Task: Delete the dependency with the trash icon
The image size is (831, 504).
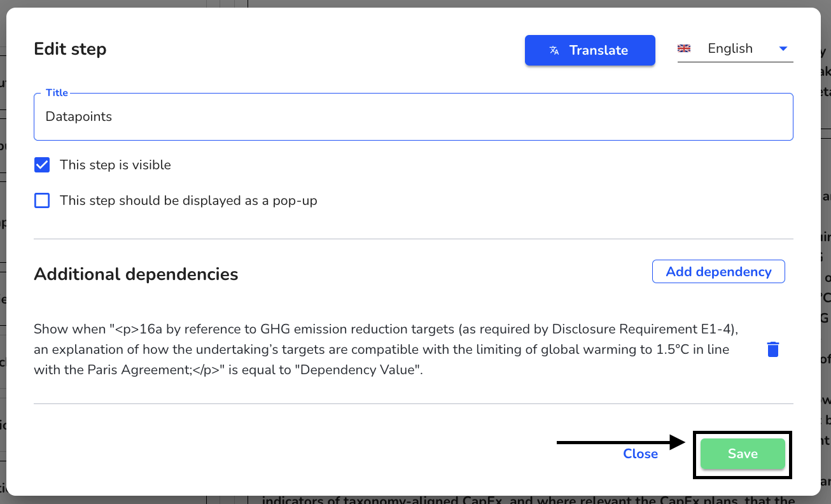Action: click(773, 349)
